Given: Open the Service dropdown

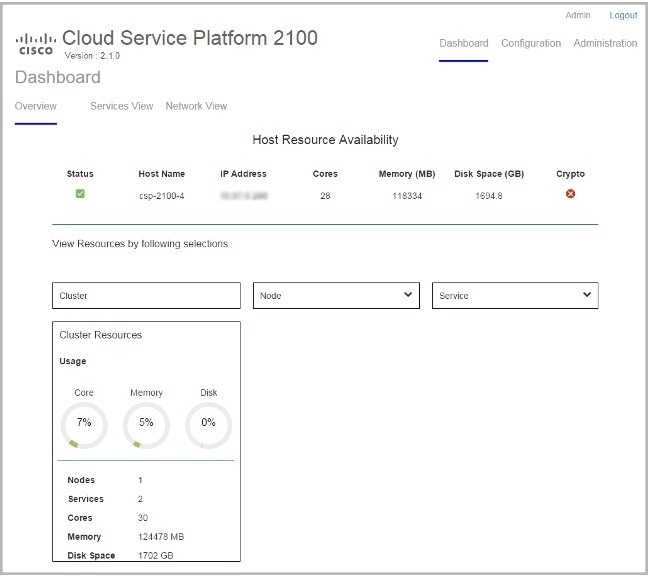Looking at the screenshot, I should [x=514, y=296].
